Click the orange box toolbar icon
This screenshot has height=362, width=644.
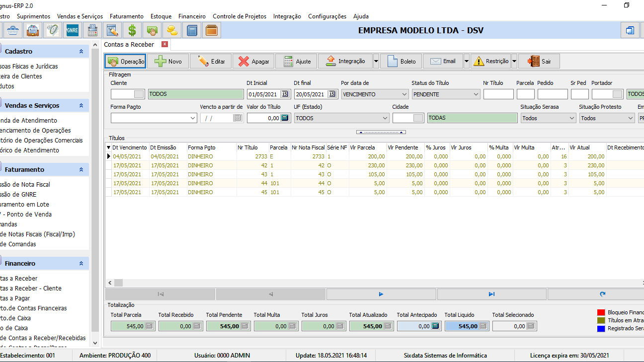(x=212, y=30)
